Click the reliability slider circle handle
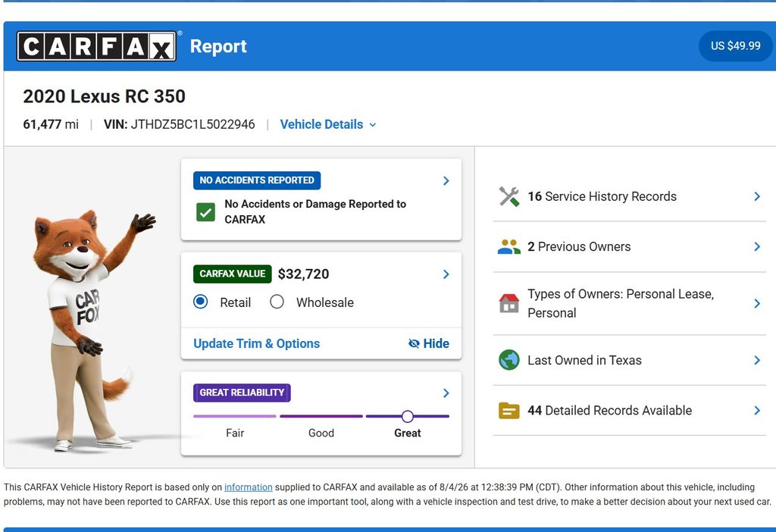The height and width of the screenshot is (532, 776). (x=407, y=416)
